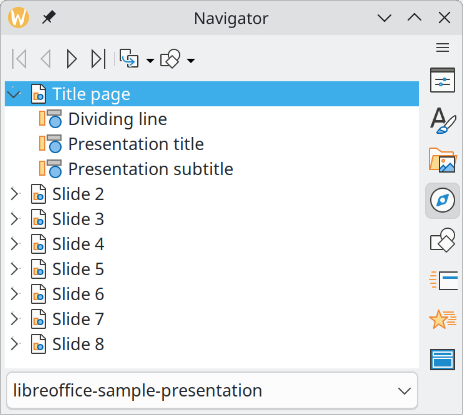Select Slide 7 in the tree

tap(78, 319)
